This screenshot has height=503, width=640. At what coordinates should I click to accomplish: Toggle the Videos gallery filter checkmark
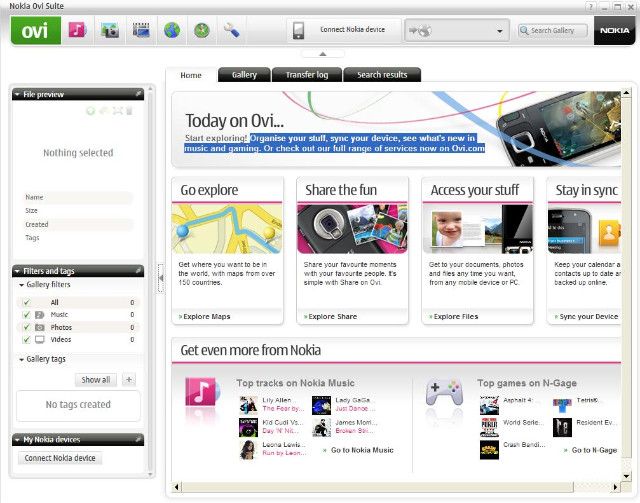(27, 339)
